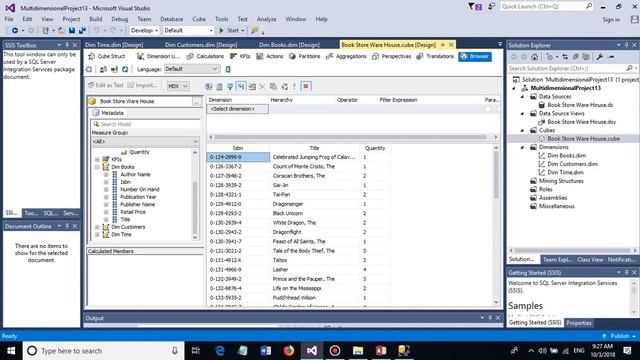This screenshot has width=640, height=360.
Task: Click the Start debugging button
Action: click(229, 30)
